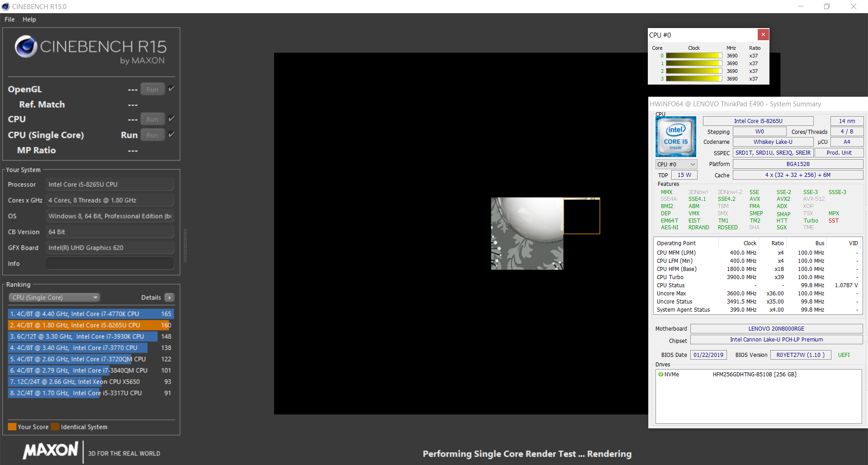868x465 pixels.
Task: Click the Cinebench R15 logo icon
Action: click(26, 47)
